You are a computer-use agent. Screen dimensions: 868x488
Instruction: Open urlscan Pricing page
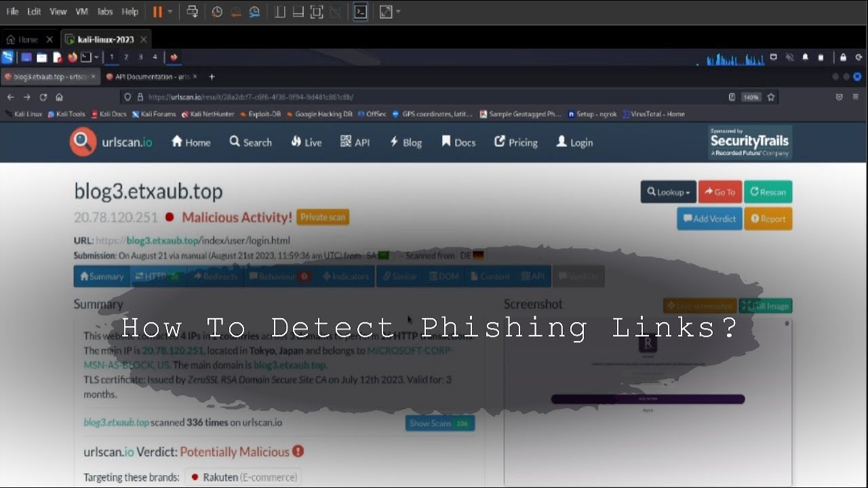click(x=516, y=142)
